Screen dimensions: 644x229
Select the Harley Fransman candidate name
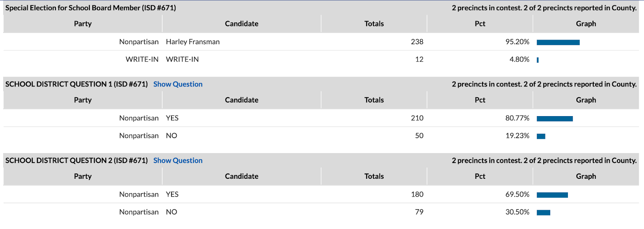[193, 42]
